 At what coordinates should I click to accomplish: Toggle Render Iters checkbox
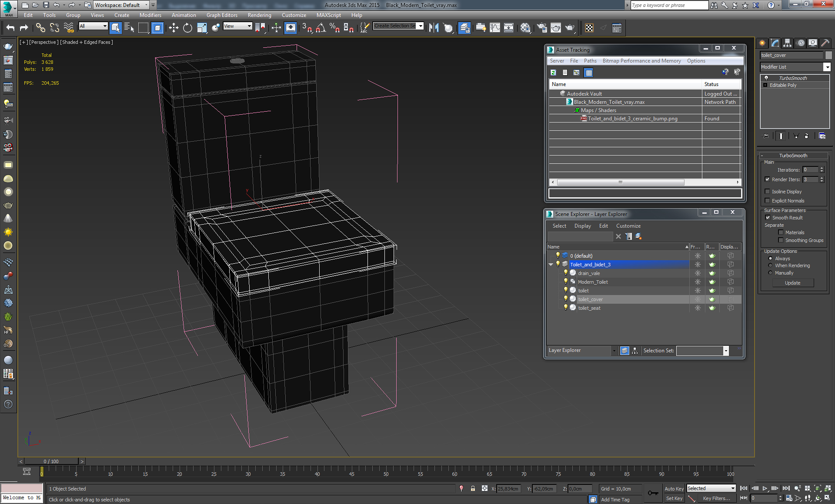[768, 179]
